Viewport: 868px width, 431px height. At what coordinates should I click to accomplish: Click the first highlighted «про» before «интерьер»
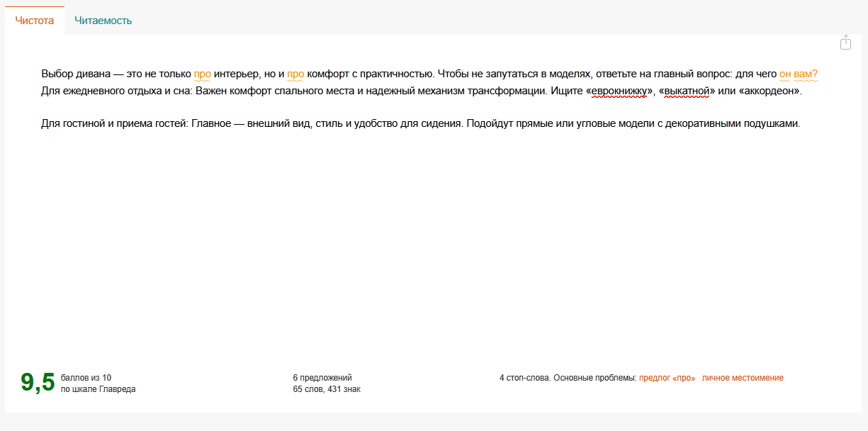pos(202,74)
